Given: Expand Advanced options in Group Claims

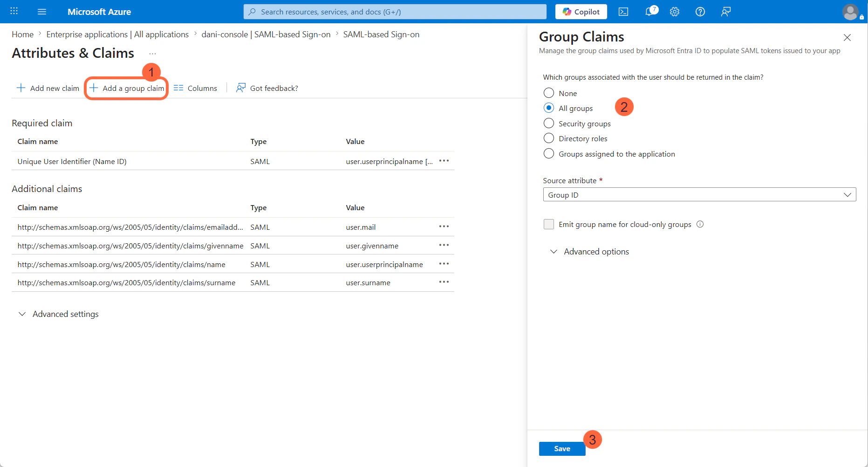Looking at the screenshot, I should (590, 252).
